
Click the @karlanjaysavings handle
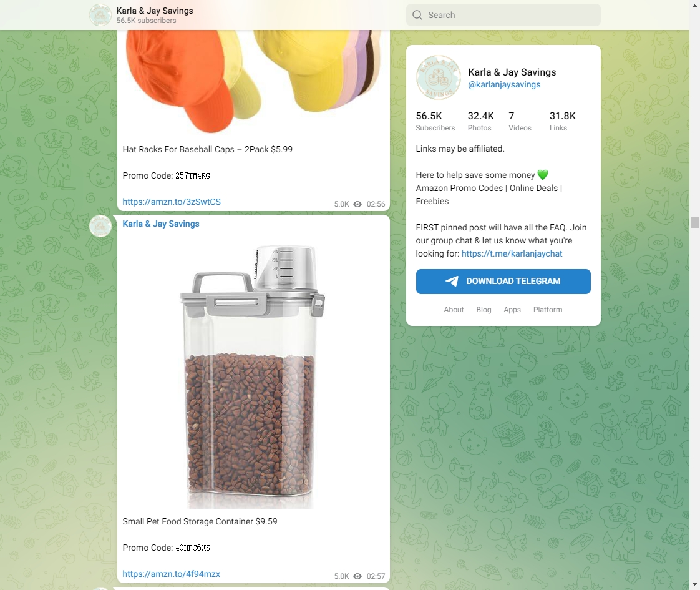click(504, 84)
